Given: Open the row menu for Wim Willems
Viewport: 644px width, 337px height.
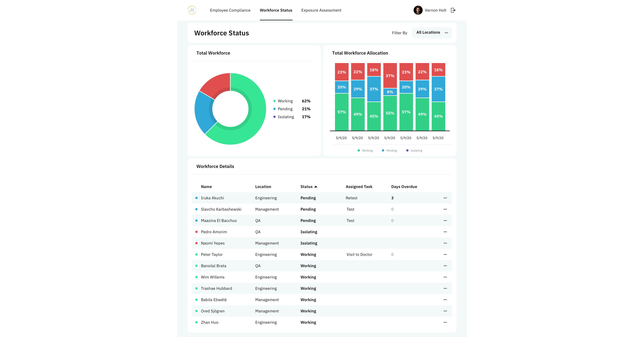Looking at the screenshot, I should 445,277.
